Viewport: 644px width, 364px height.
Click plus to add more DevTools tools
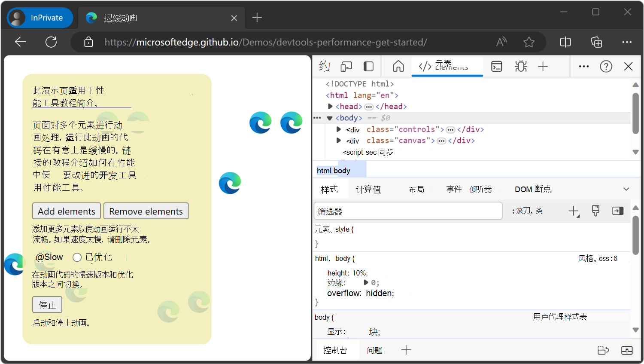(x=543, y=66)
